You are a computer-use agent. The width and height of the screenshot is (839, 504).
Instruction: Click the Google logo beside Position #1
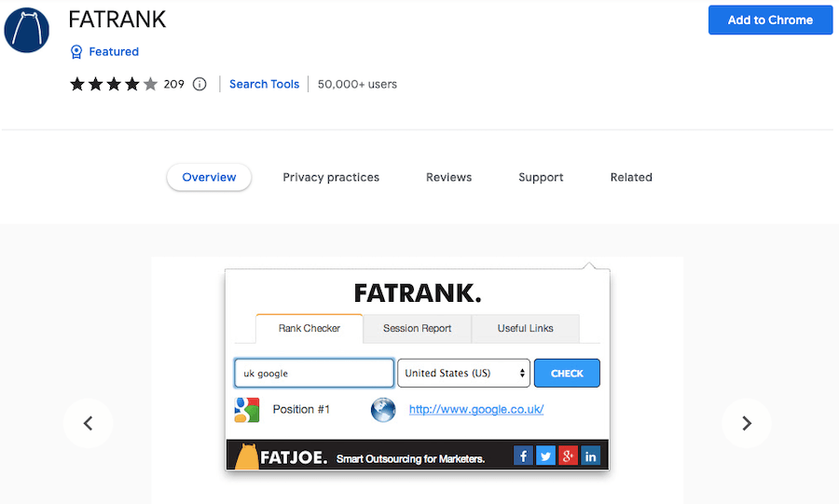(247, 410)
